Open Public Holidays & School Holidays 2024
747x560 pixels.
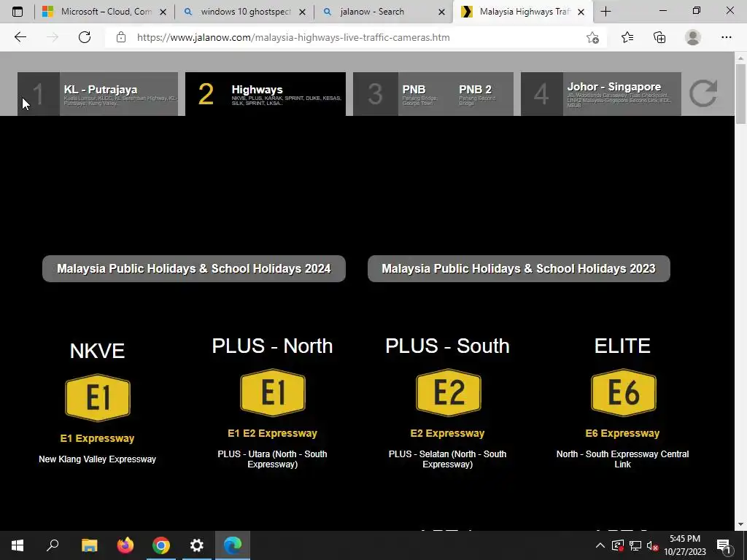(194, 268)
